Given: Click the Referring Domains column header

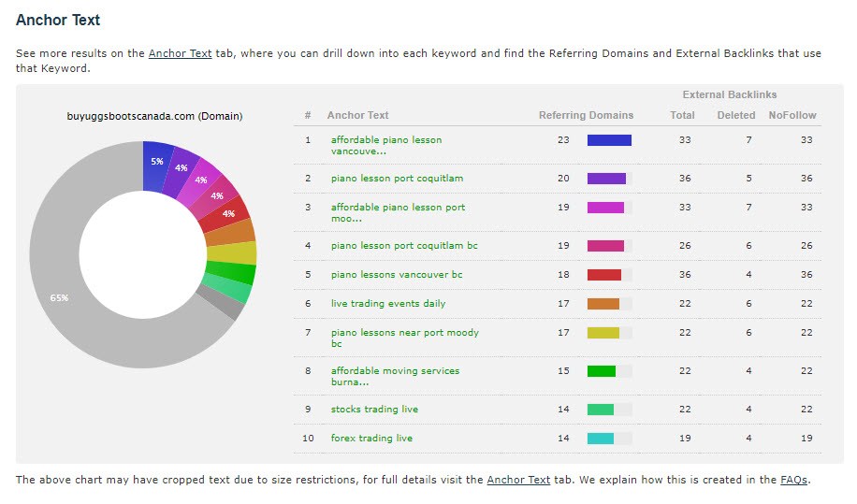Looking at the screenshot, I should tap(586, 116).
